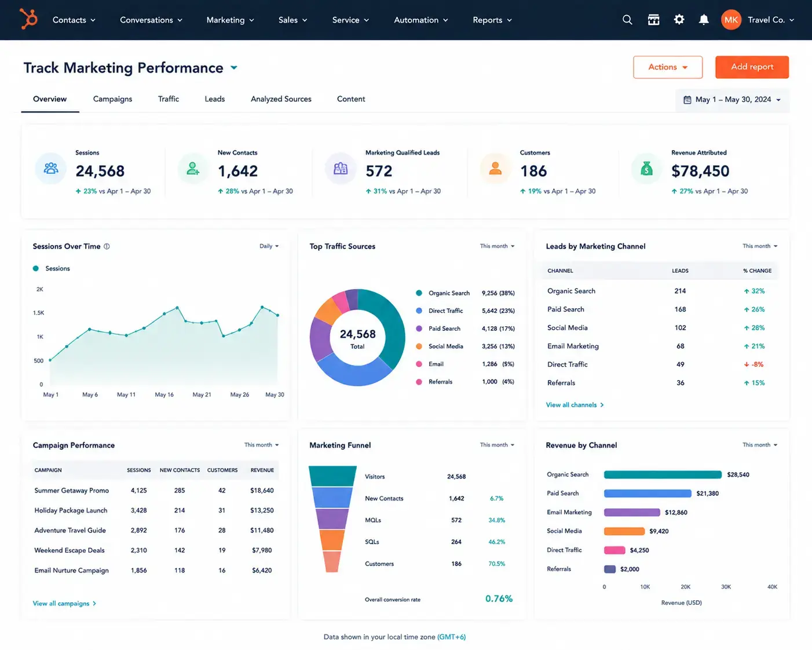Expand the Track Marketing Performance dashboard dropdown
The width and height of the screenshot is (812, 650).
pyautogui.click(x=234, y=68)
